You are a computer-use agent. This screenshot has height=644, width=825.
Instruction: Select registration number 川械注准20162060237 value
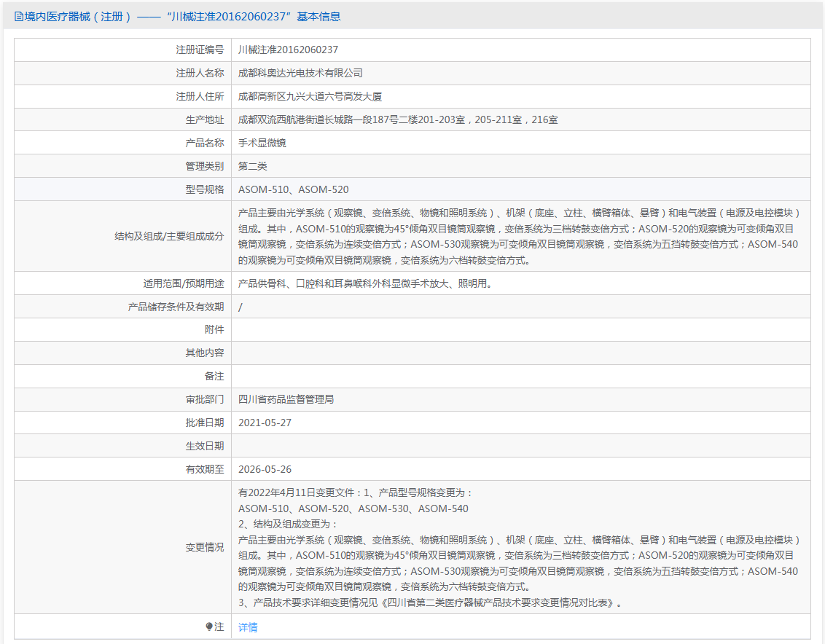288,50
